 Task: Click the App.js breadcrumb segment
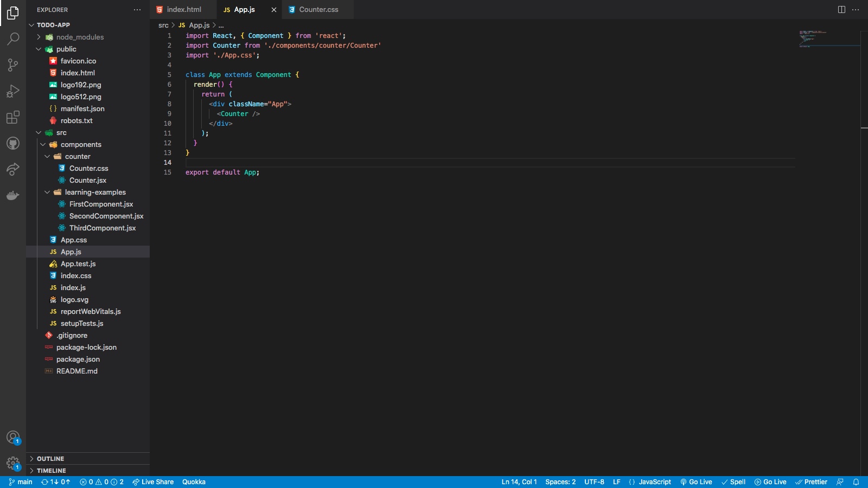click(x=194, y=25)
